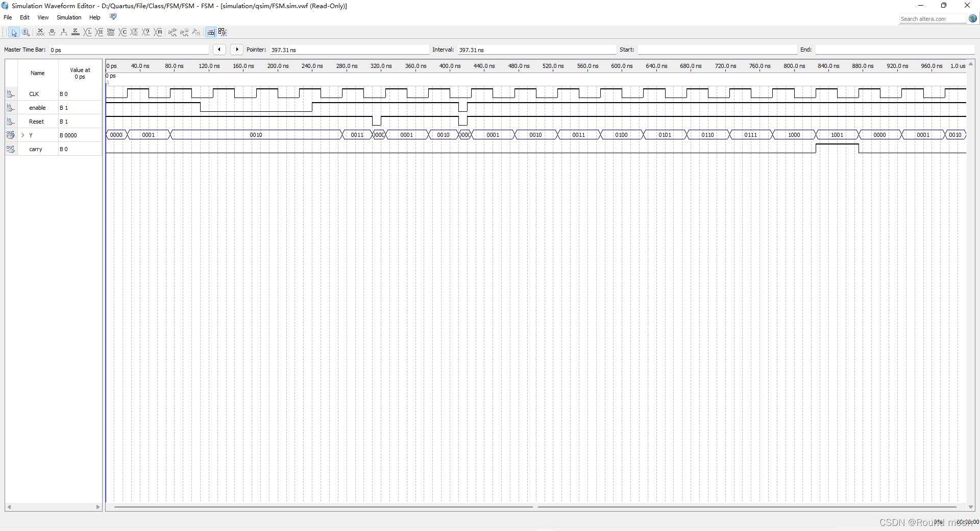Expand the Y bus signal
Image resolution: width=980 pixels, height=531 pixels.
click(x=22, y=135)
